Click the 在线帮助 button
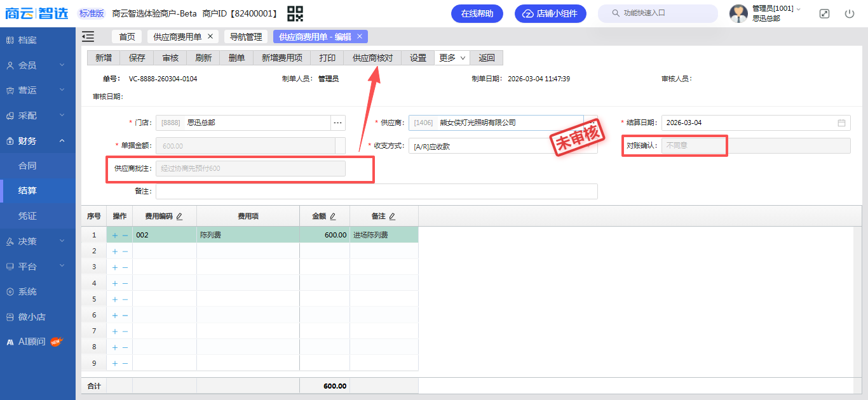This screenshot has width=868, height=400. (477, 13)
